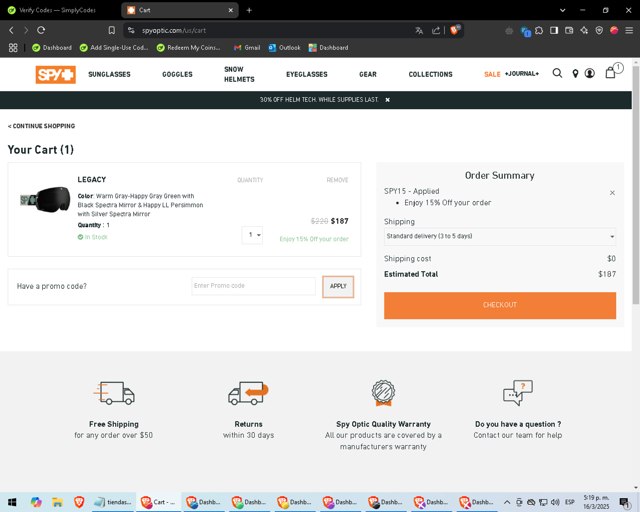Dismiss the 30% off Helm Tech banner

coord(387,100)
